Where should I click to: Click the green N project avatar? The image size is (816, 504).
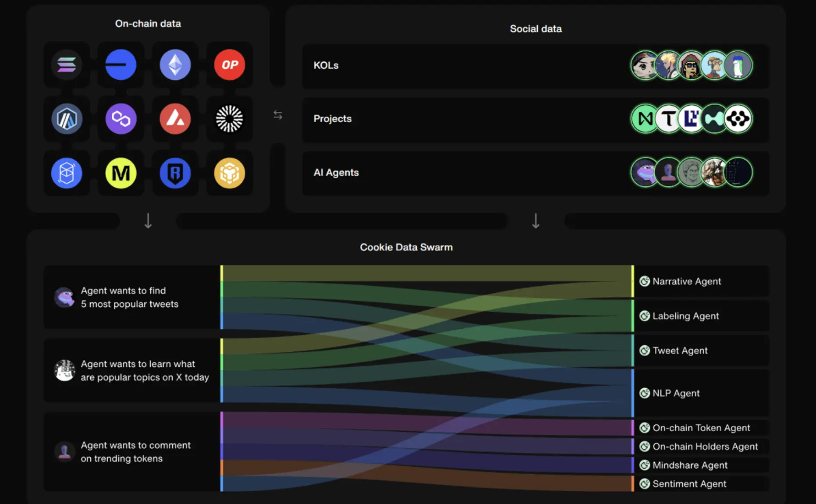645,119
